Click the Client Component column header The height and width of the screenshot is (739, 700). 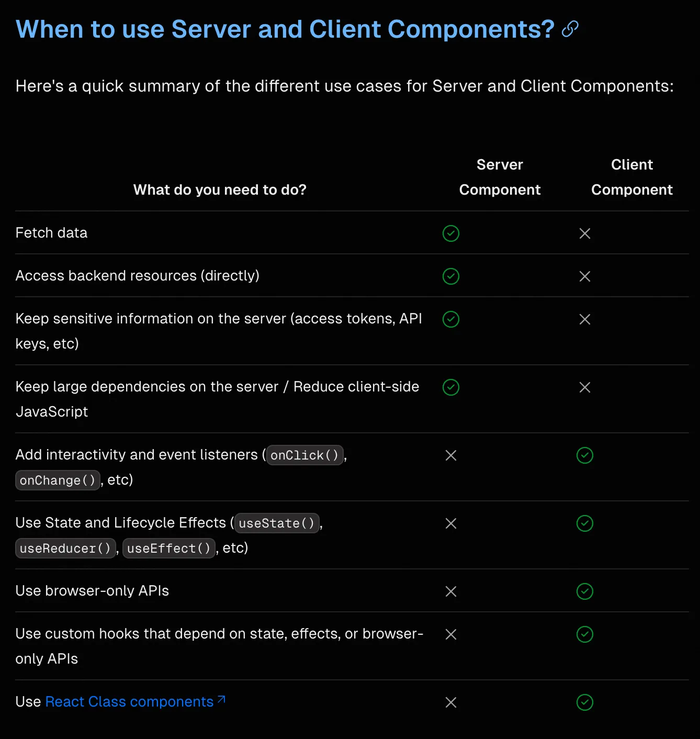(632, 177)
